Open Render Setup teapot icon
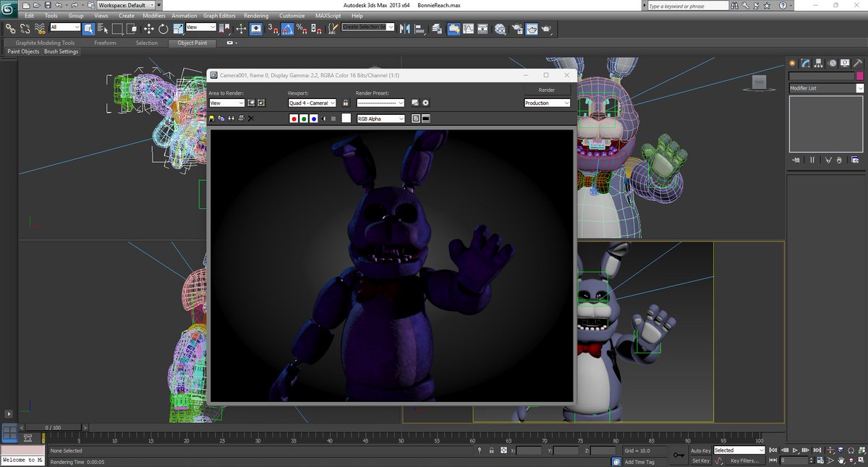 click(x=517, y=29)
